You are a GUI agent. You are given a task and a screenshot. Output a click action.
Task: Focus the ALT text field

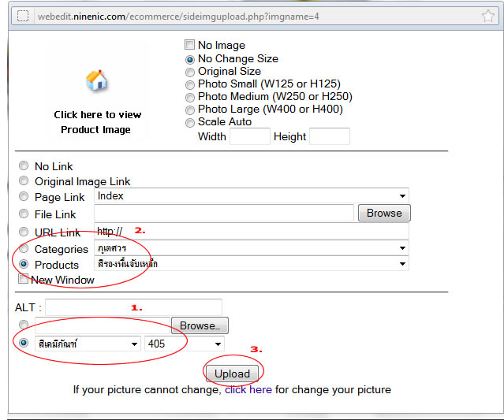(133, 307)
